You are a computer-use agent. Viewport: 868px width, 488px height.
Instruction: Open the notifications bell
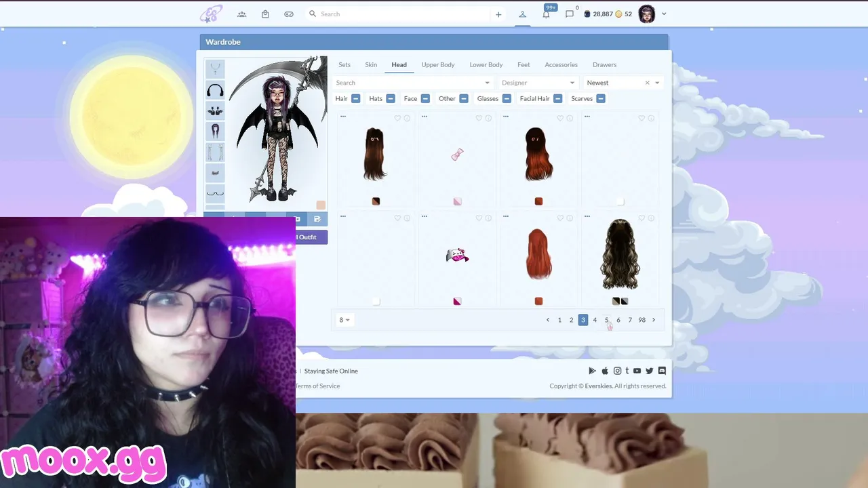point(546,14)
